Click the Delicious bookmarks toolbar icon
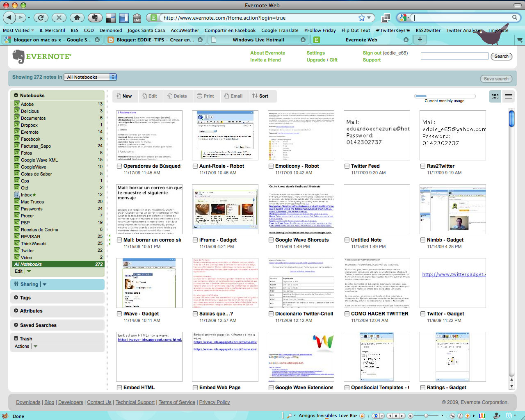The width and height of the screenshot is (525, 420). (x=111, y=18)
